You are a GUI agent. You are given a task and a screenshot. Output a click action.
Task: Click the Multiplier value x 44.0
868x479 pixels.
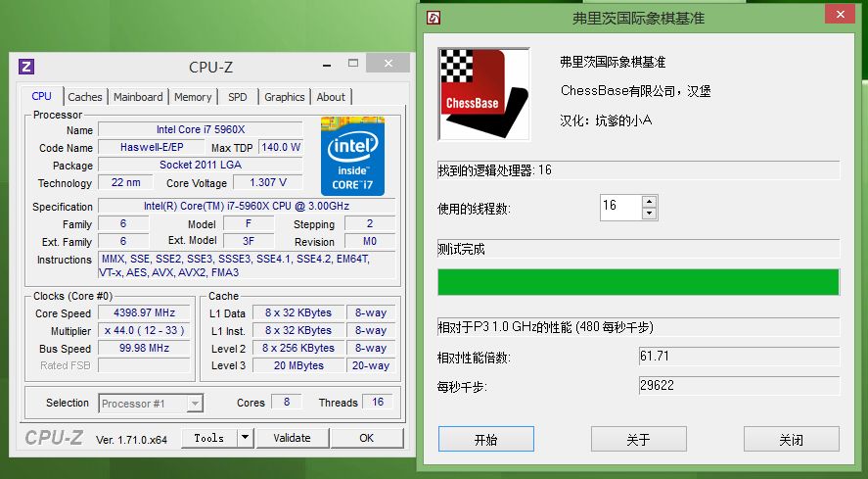(144, 330)
